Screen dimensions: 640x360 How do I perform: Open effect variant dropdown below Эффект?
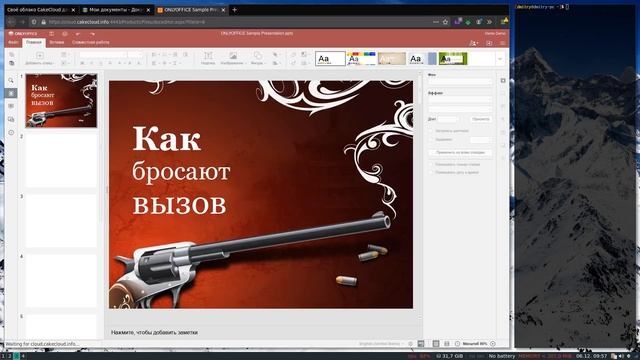pyautogui.click(x=460, y=109)
